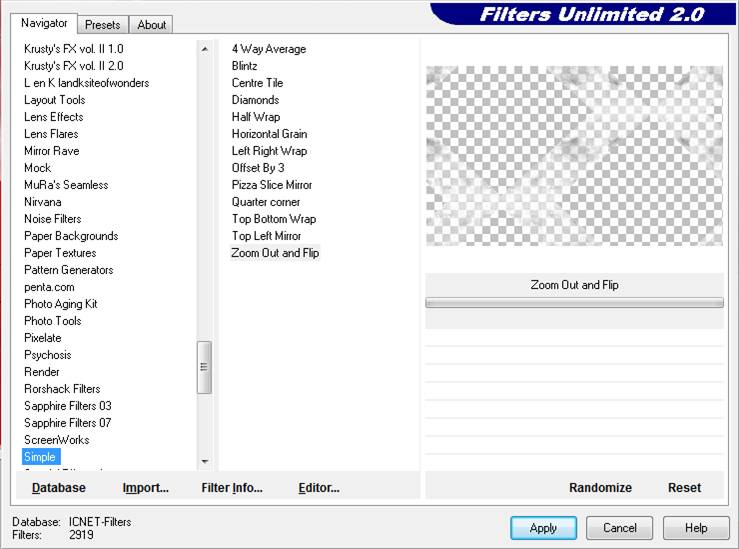Open Help for Filters Unlimited

pyautogui.click(x=697, y=528)
